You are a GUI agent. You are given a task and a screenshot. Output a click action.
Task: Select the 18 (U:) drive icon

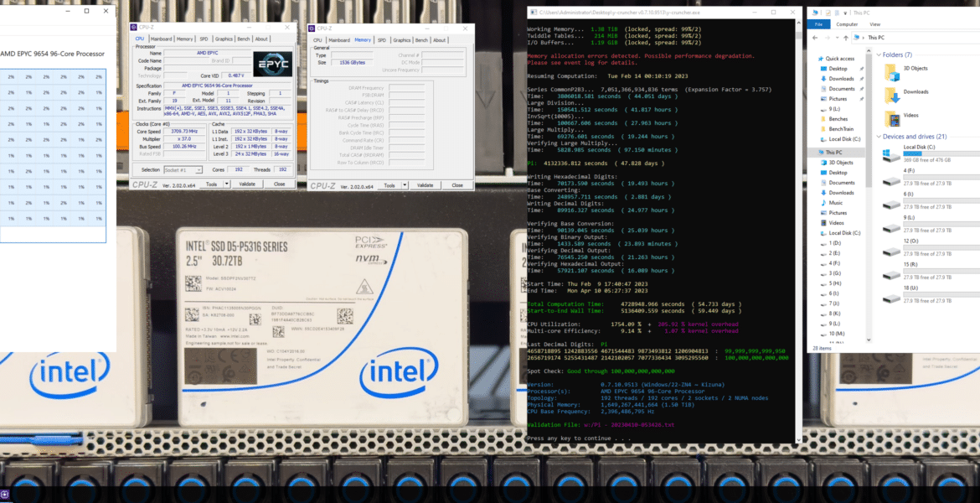(x=892, y=298)
